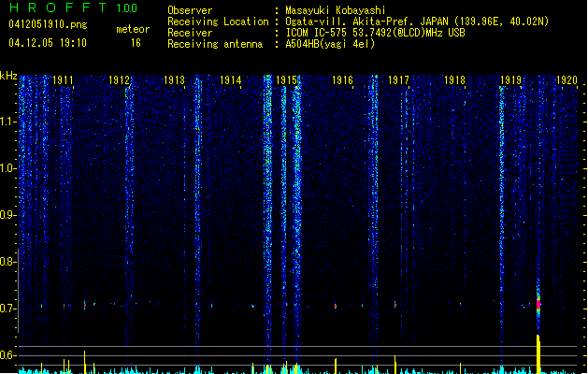Screen dimensions: 588x374
Task: Click the HROFFT 1.0.0 title text
Action: [74, 7]
